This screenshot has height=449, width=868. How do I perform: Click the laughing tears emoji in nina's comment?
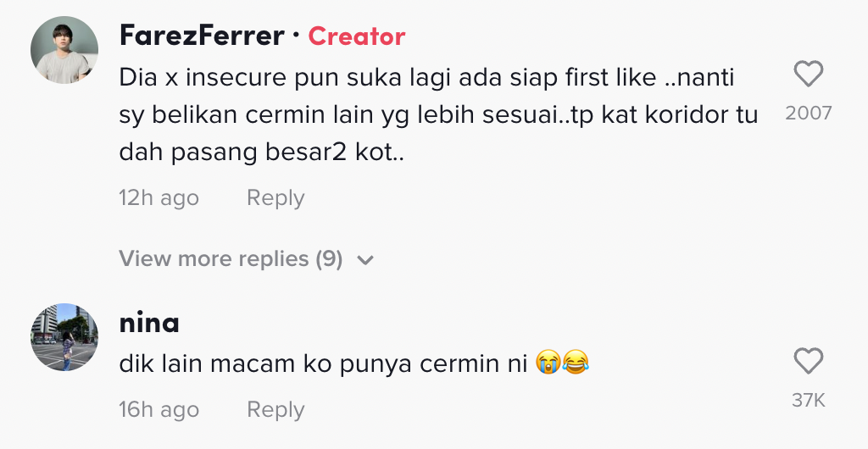576,363
